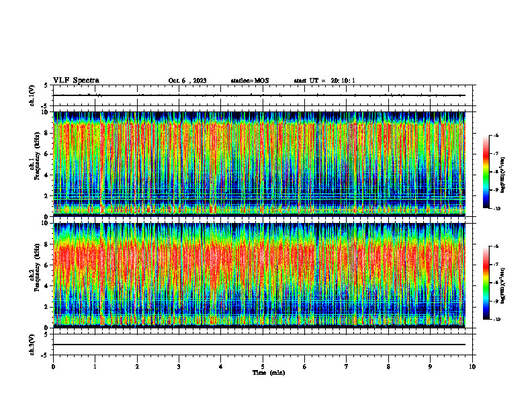Click the time axis tick label '10'
This screenshot has width=532, height=411.
(x=472, y=367)
